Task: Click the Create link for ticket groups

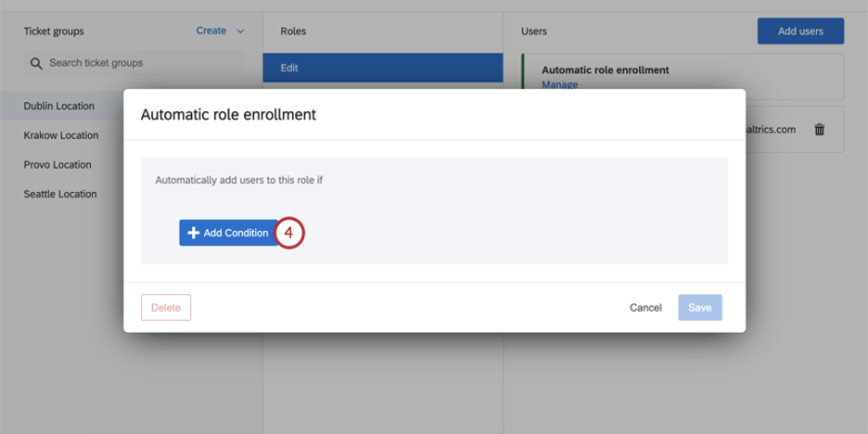Action: coord(211,31)
